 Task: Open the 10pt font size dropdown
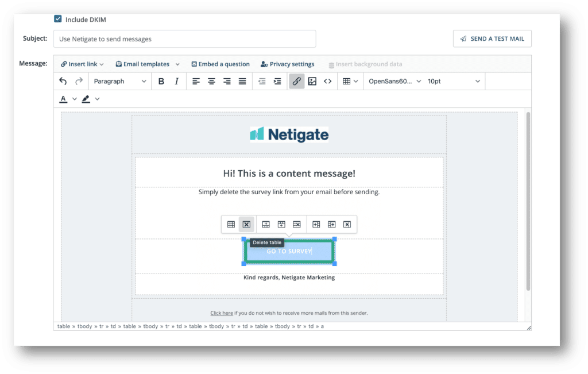tap(454, 82)
